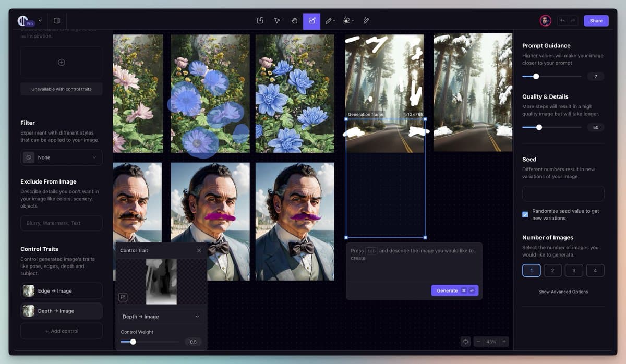Screen dimensions: 626x364
Task: Open the logo menu chevron
Action: point(40,21)
